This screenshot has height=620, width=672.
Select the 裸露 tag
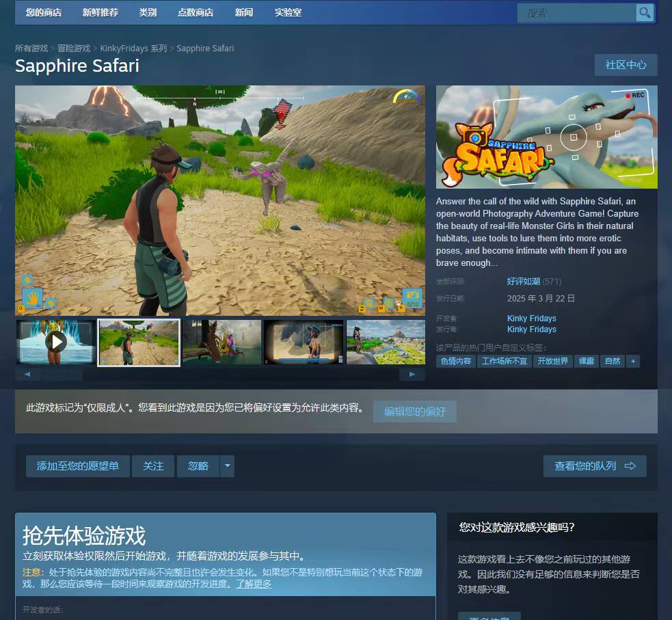tap(586, 361)
